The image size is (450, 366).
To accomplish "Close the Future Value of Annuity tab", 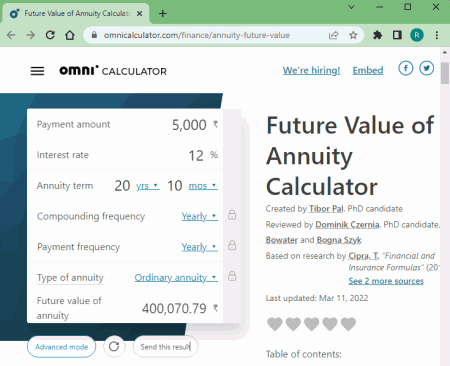I will pyautogui.click(x=140, y=14).
